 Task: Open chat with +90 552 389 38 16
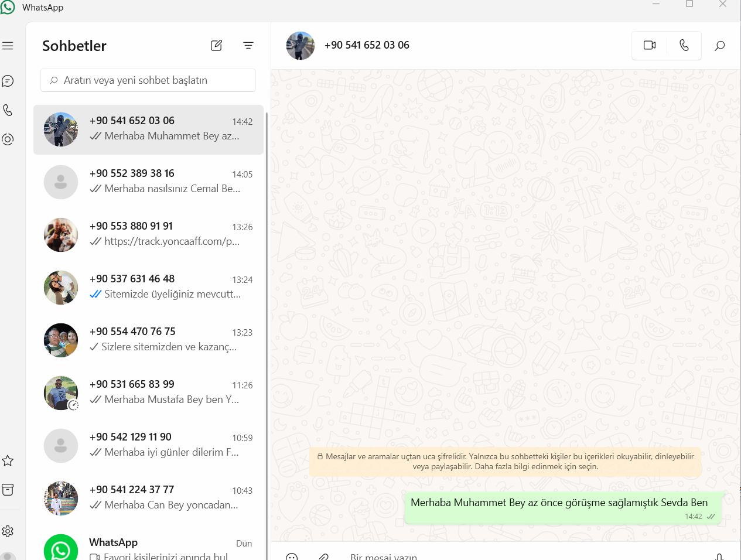pyautogui.click(x=148, y=182)
